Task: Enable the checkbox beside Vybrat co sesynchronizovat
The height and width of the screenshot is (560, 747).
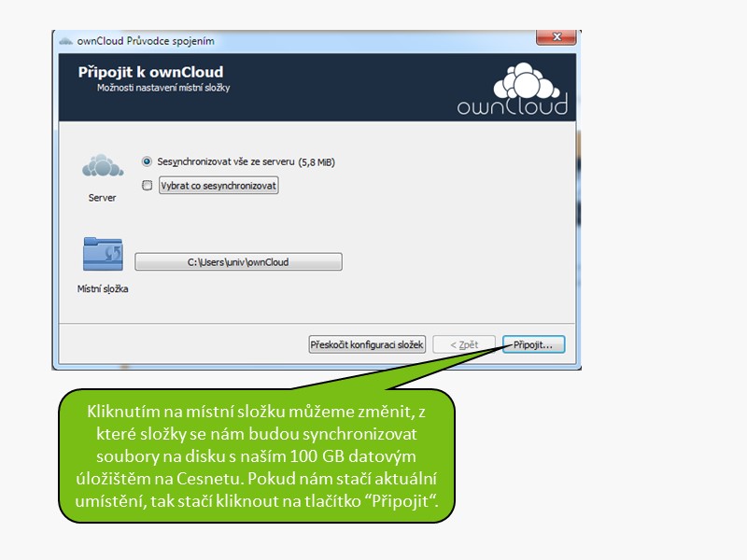Action: pyautogui.click(x=147, y=186)
